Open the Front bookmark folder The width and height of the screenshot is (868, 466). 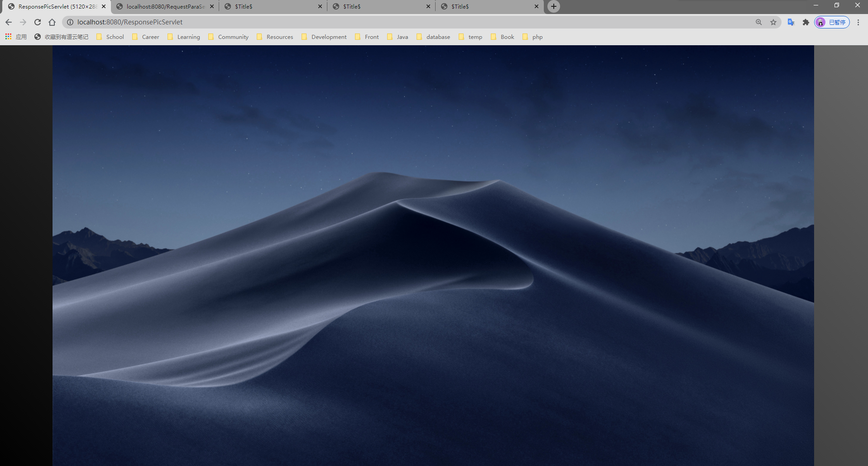367,37
